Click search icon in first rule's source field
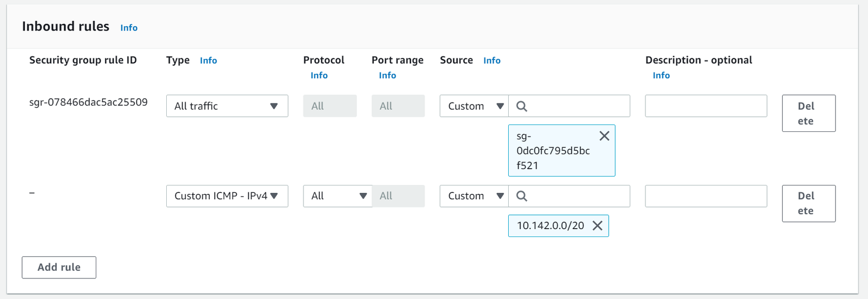This screenshot has width=868, height=299. 521,106
